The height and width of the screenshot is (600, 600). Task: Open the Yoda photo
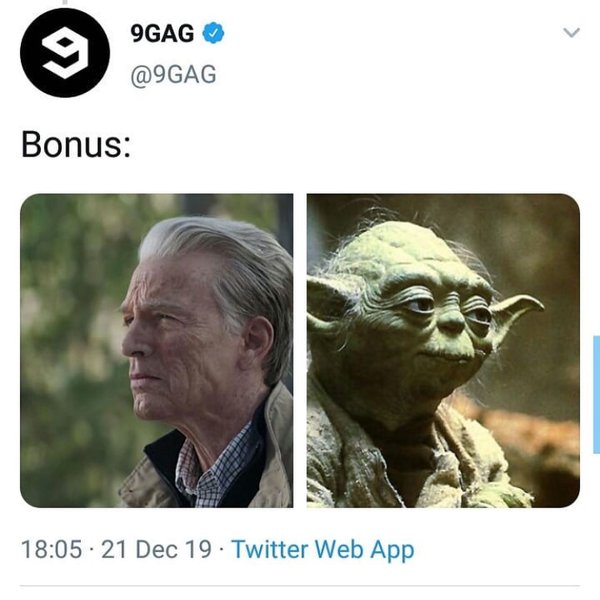tap(443, 351)
